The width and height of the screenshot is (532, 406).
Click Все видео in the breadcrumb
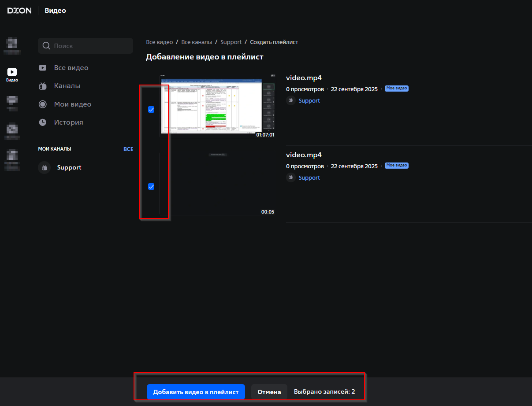[159, 42]
